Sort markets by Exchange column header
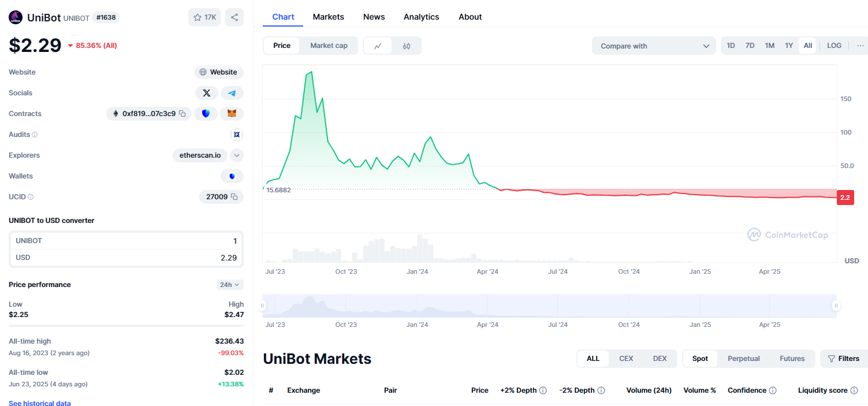 click(x=303, y=390)
